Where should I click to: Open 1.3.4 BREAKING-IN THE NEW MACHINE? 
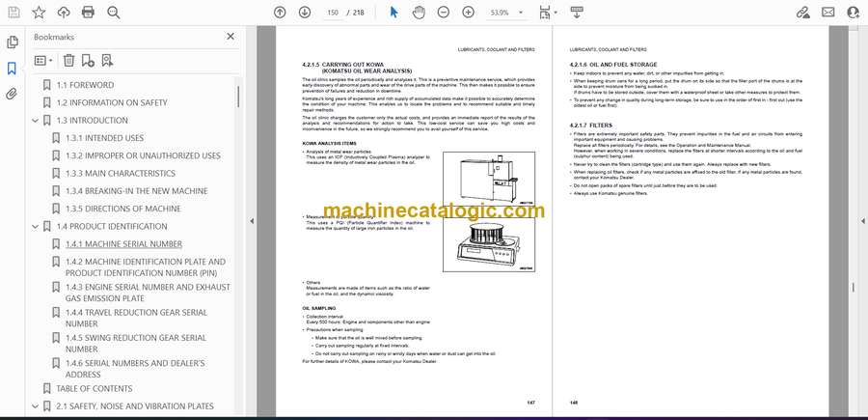137,190
